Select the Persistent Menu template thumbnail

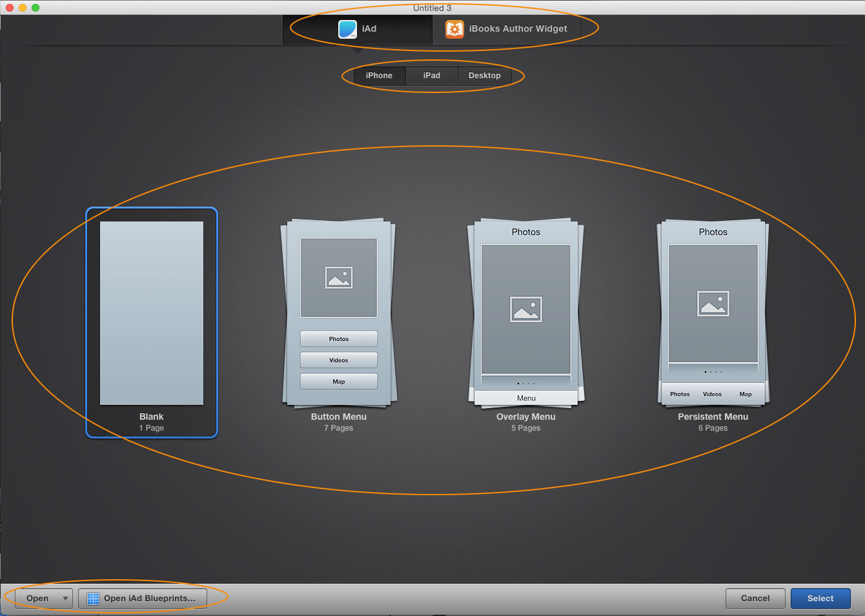(x=713, y=313)
